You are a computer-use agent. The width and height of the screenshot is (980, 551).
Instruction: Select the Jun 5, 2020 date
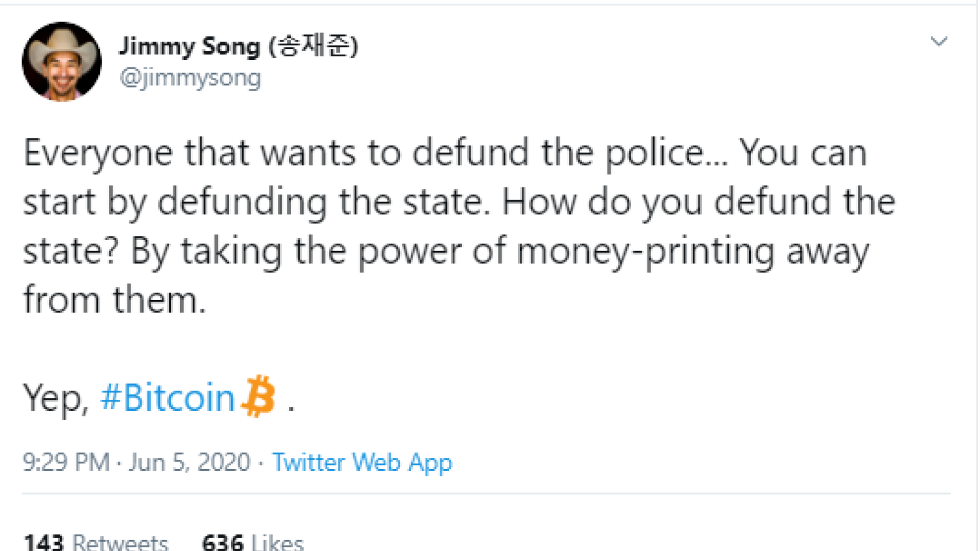[190, 462]
